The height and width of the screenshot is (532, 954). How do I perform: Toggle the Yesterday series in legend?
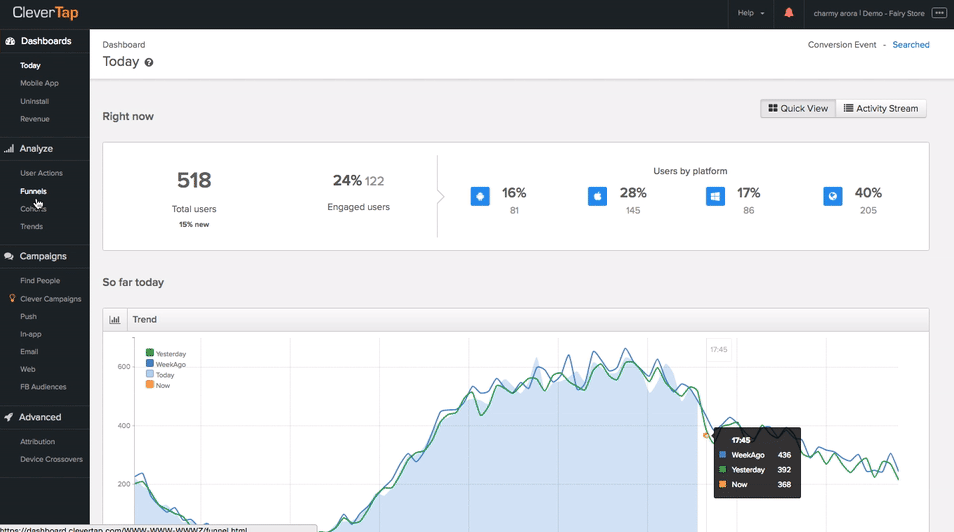pyautogui.click(x=166, y=354)
